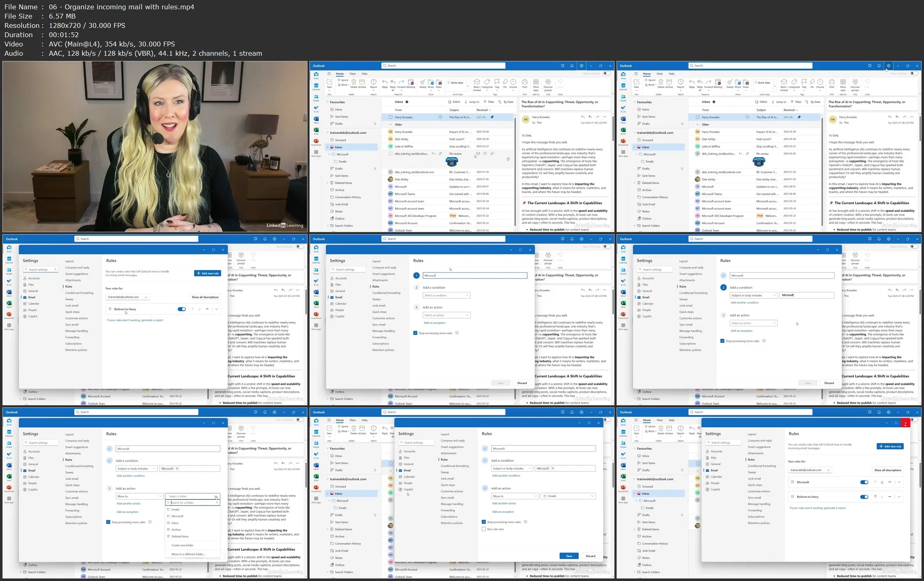Choose Move to a different folder option
This screenshot has height=581, width=924.
(188, 554)
